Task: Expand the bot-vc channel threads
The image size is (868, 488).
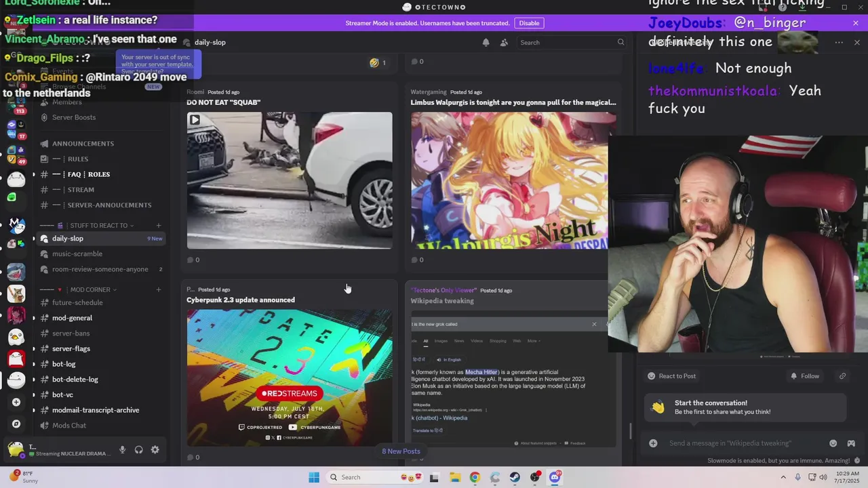Action: [34, 394]
